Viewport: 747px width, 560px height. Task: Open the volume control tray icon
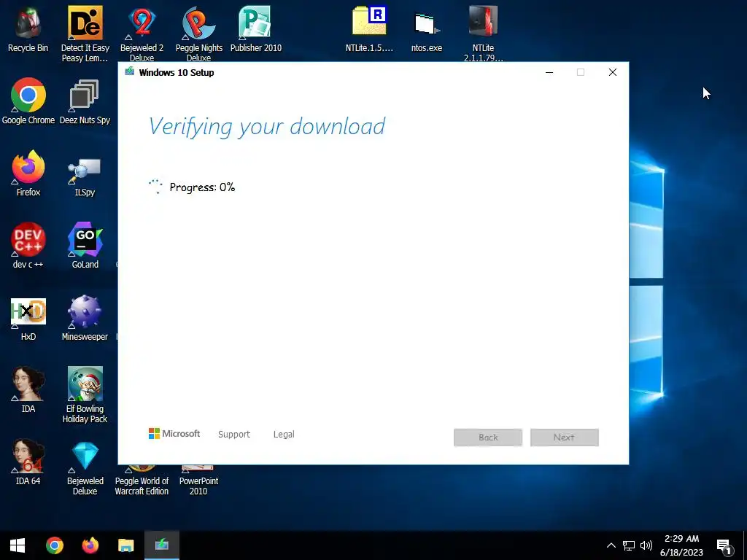pyautogui.click(x=646, y=545)
